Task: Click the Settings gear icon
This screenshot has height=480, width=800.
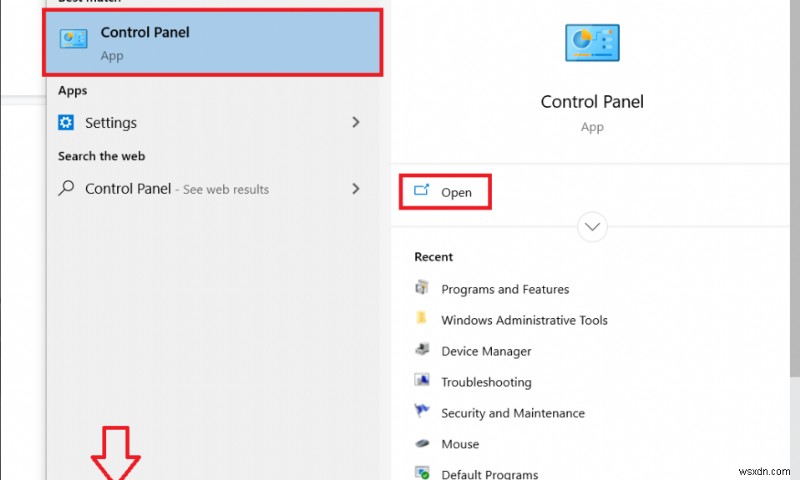Action: click(66, 123)
